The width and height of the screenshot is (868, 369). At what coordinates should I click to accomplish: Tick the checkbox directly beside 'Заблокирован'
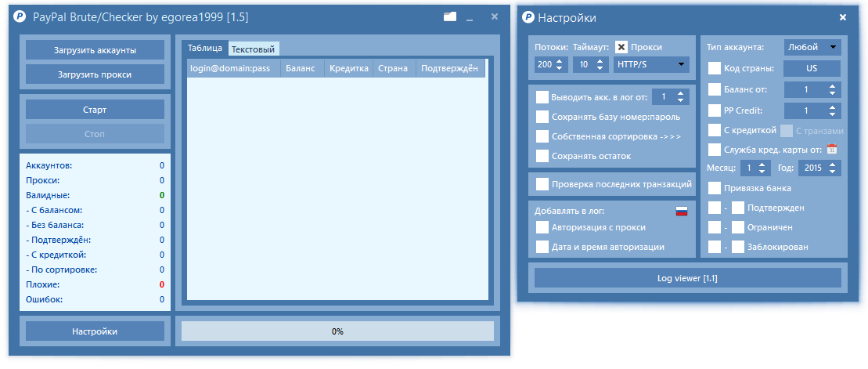pyautogui.click(x=738, y=247)
